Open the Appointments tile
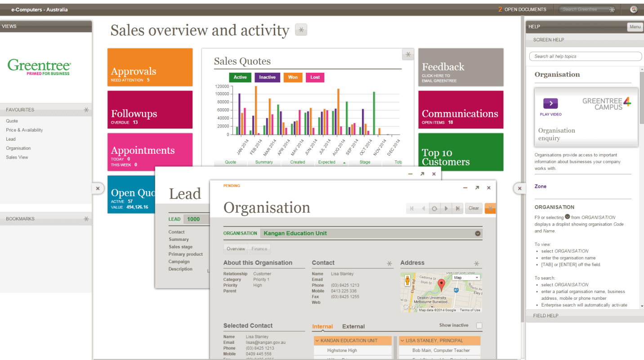 point(150,152)
